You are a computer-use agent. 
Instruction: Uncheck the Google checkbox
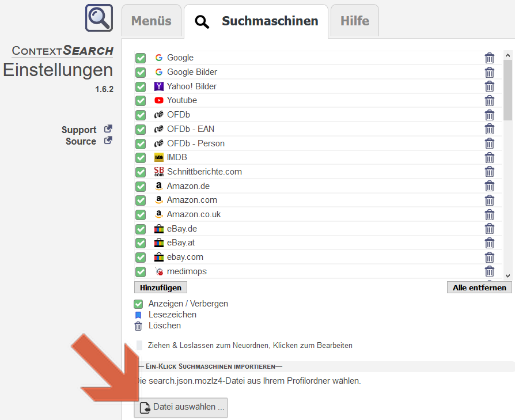141,58
